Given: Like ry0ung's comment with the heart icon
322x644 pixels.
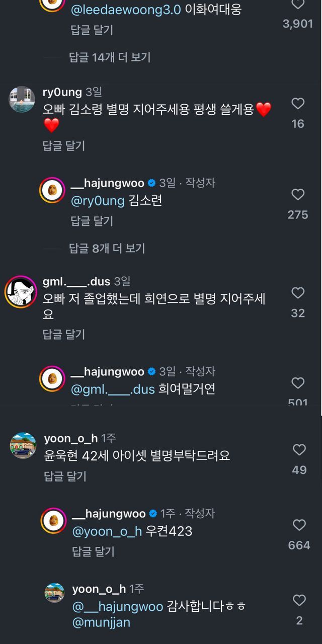Looking at the screenshot, I should pos(298,104).
